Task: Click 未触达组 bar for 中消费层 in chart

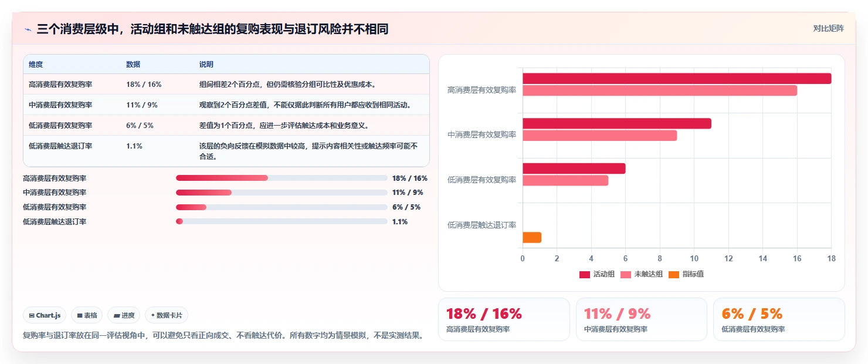Action: (x=599, y=135)
